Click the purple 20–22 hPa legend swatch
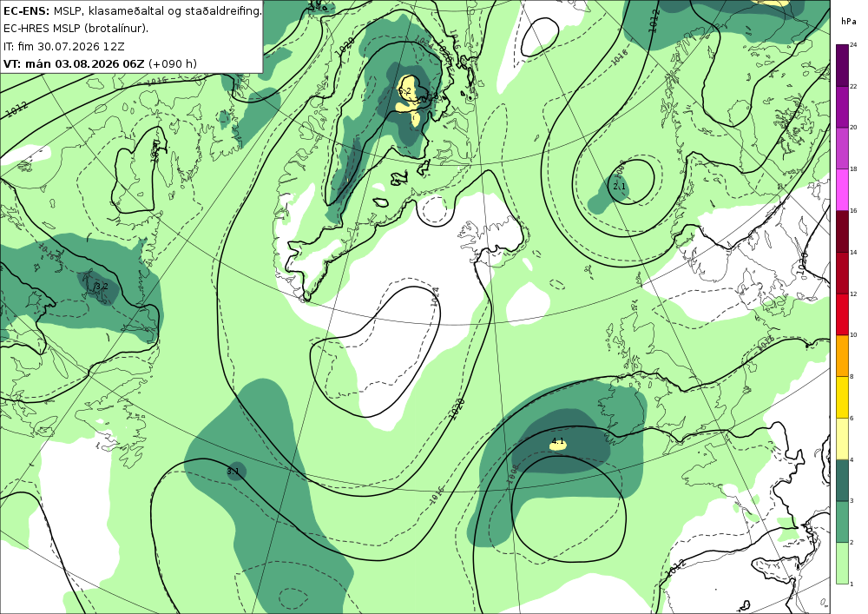The height and width of the screenshot is (614, 868). 843,107
